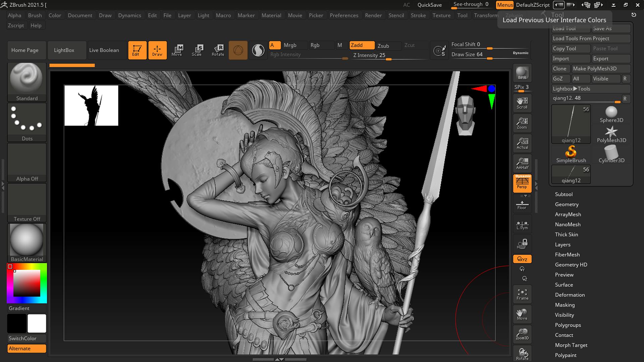Click the Alternate color button
This screenshot has width=644, height=362.
click(x=27, y=349)
